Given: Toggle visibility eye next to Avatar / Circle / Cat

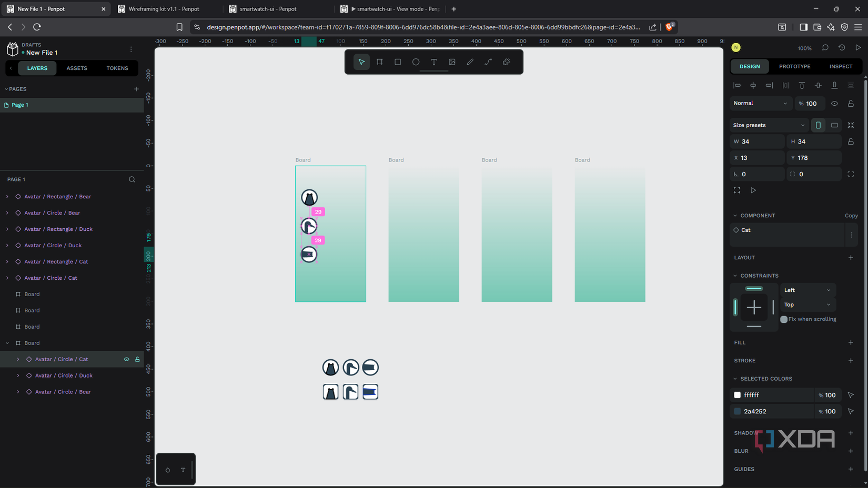Looking at the screenshot, I should 126,359.
